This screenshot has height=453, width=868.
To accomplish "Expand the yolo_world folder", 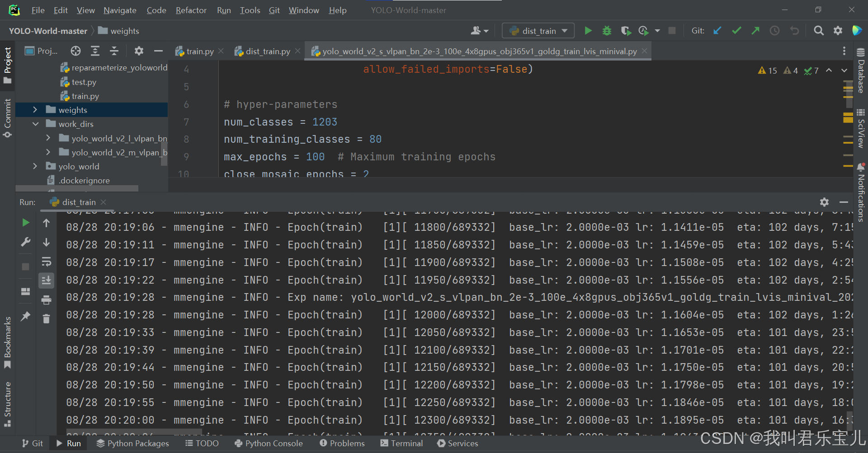I will [x=35, y=166].
